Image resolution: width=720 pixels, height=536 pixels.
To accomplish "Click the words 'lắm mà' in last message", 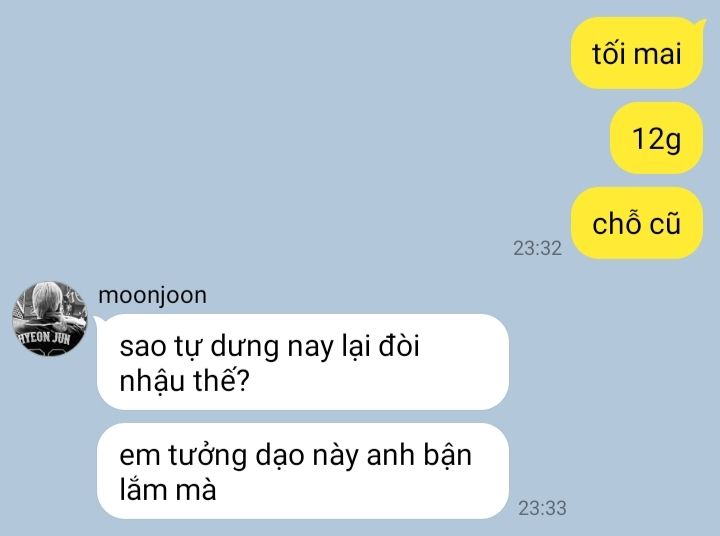I will pos(168,490).
